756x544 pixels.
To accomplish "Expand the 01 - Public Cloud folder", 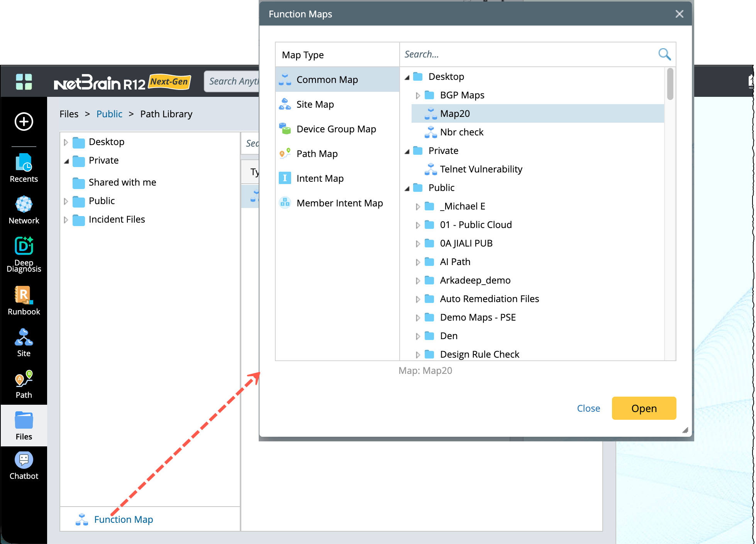I will coord(418,225).
